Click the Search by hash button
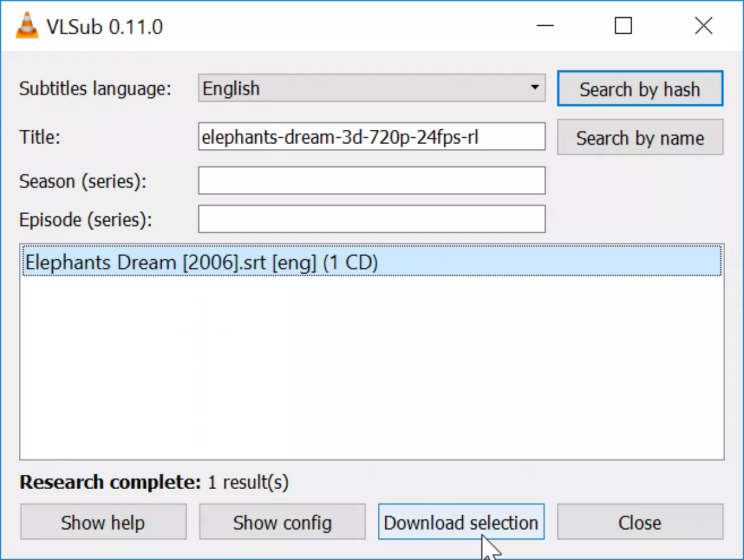Viewport: 744px width, 560px height. [640, 89]
